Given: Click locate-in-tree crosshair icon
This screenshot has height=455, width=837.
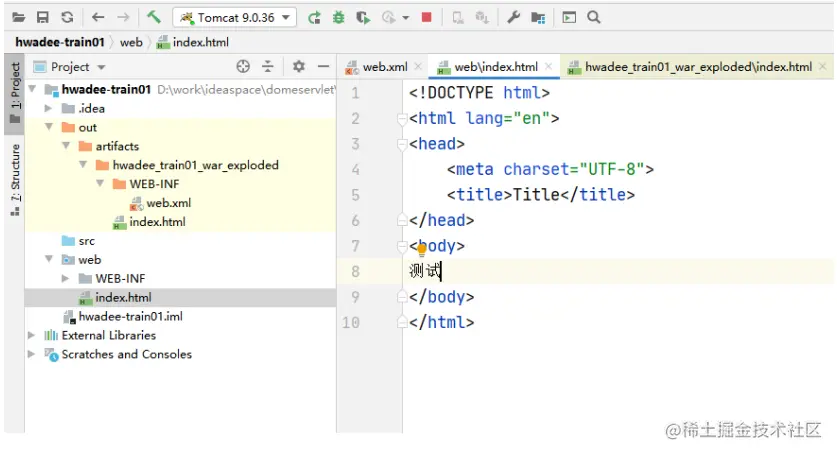Looking at the screenshot, I should 243,67.
